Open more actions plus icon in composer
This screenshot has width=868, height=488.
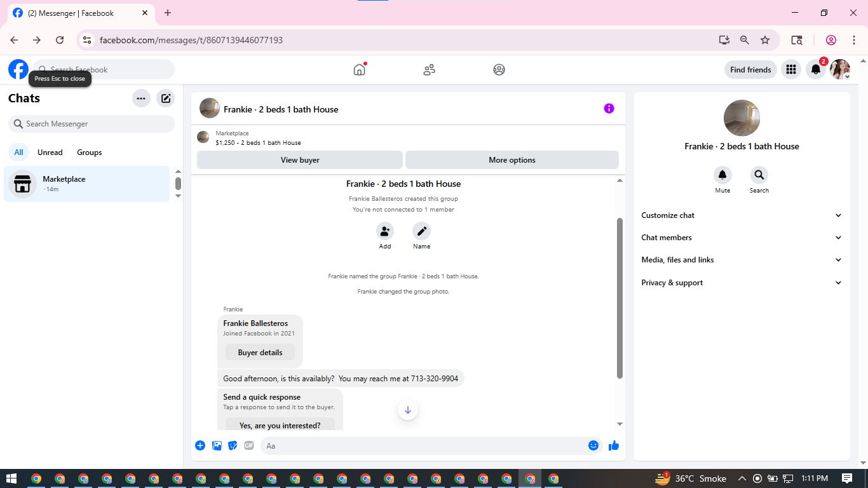tap(200, 445)
